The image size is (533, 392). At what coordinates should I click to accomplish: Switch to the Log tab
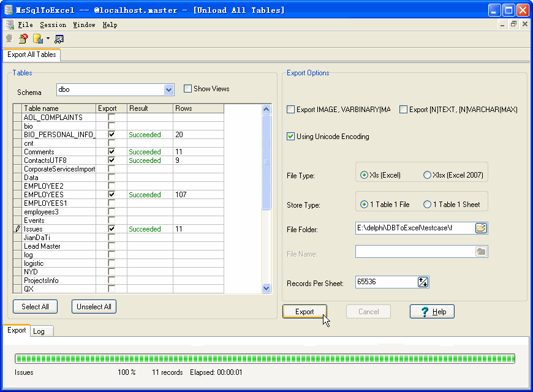tap(39, 331)
